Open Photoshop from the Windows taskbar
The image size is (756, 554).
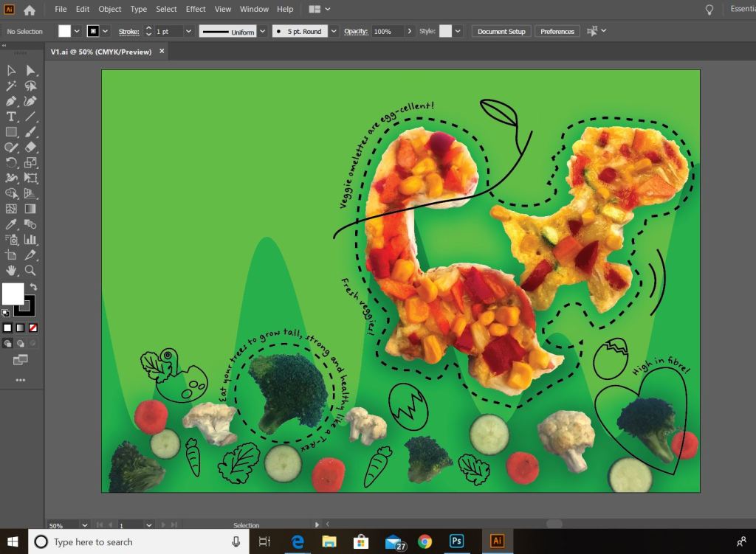(457, 541)
